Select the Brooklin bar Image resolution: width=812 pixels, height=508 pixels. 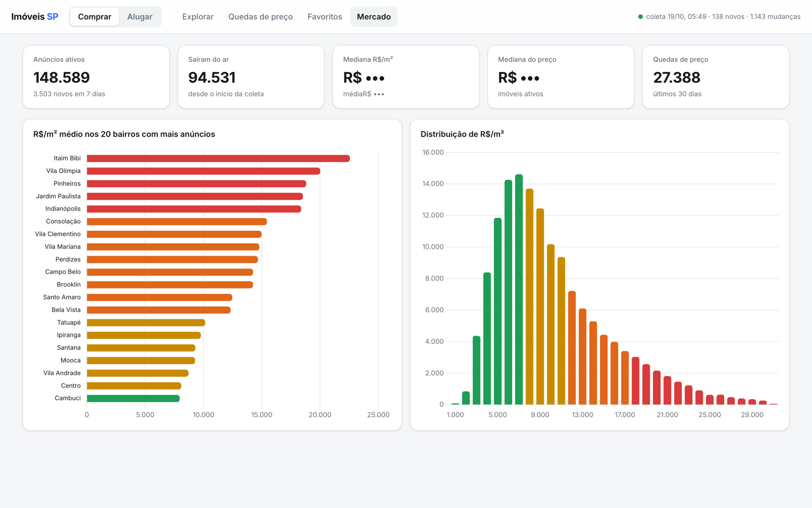point(170,284)
